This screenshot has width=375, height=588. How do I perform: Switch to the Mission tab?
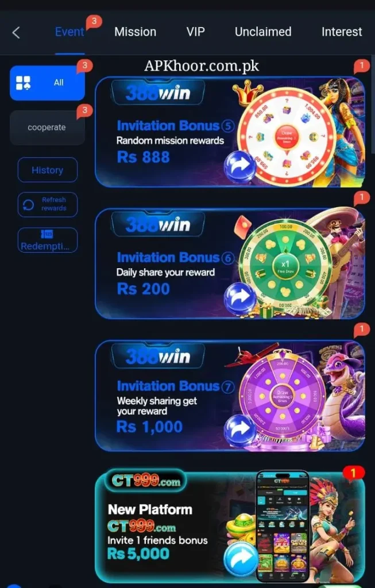point(136,32)
